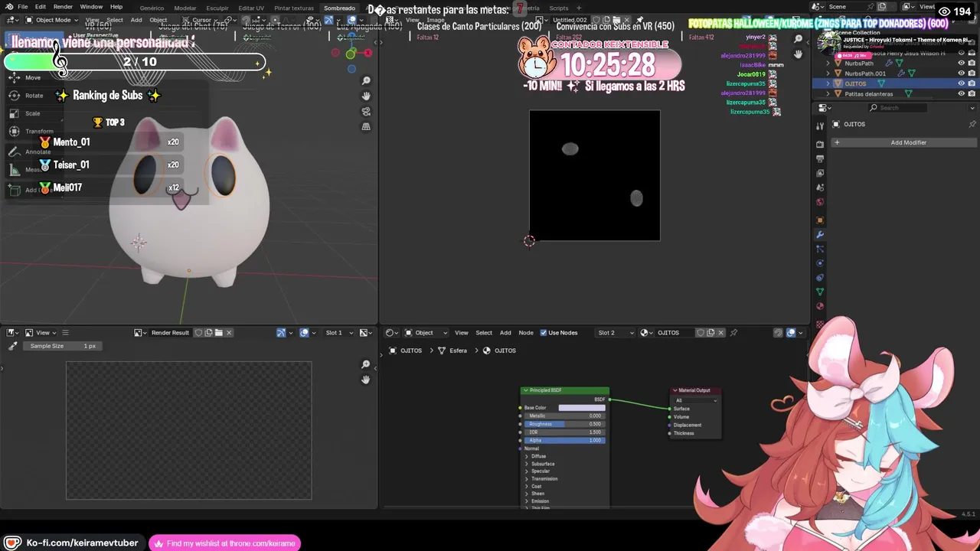
Task: Open the Node menu in node editor
Action: (526, 332)
